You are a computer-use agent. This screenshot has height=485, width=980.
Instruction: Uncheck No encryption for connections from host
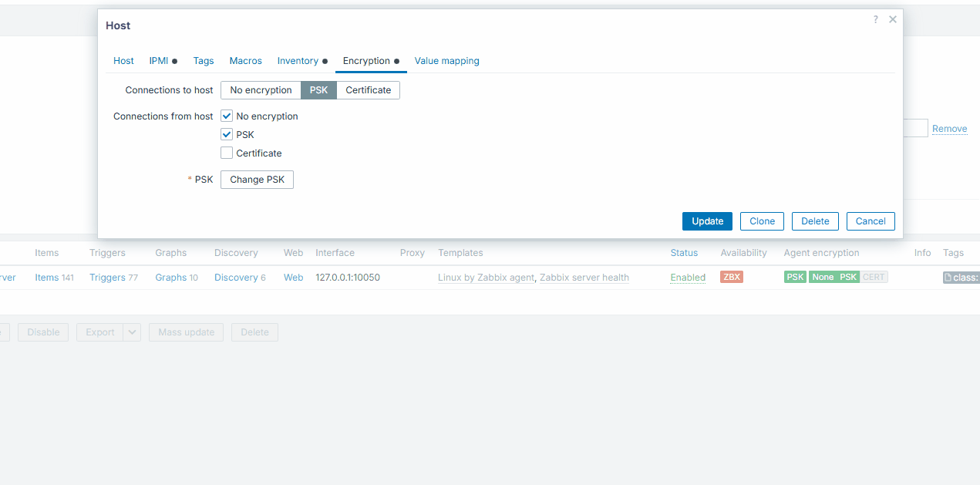227,116
